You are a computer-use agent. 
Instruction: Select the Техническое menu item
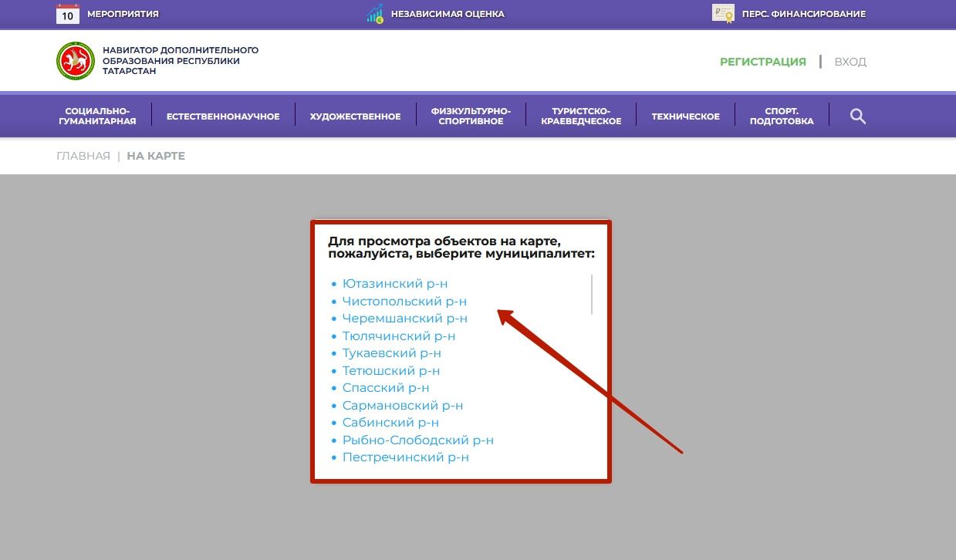point(685,116)
